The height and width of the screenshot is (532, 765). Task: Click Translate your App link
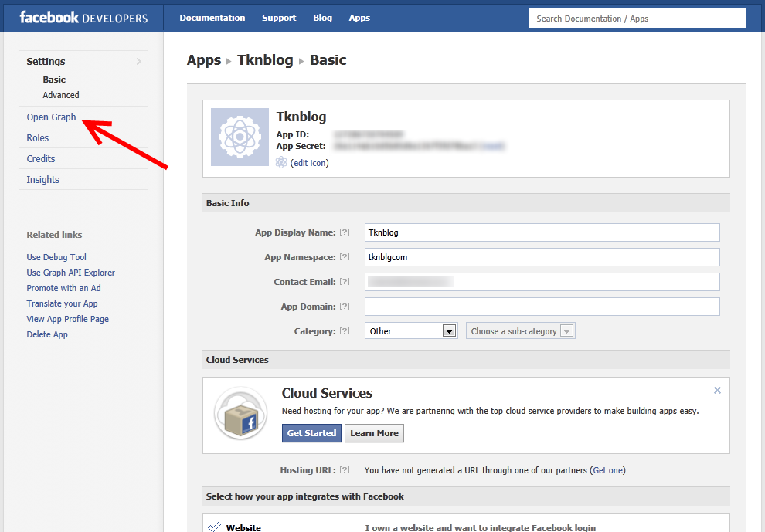pyautogui.click(x=62, y=303)
